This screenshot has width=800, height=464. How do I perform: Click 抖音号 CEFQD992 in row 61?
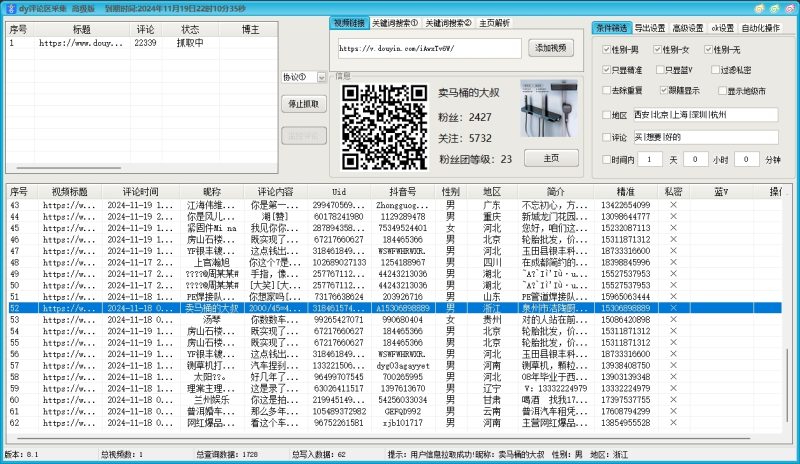point(403,411)
